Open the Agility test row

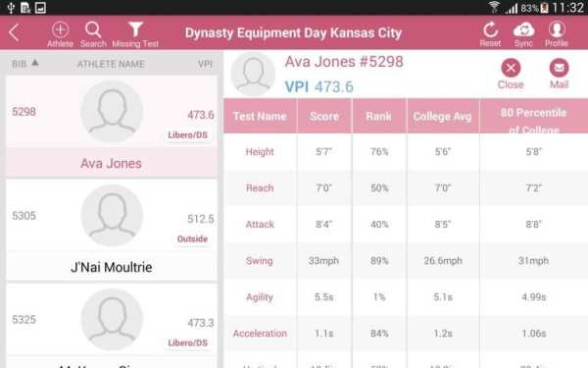[406, 297]
